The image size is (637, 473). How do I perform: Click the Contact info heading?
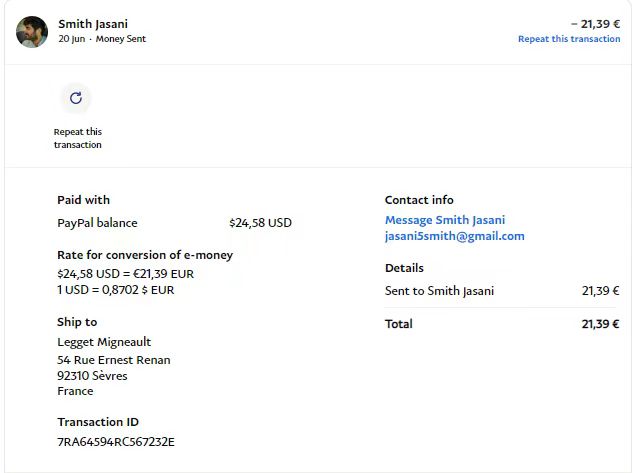point(419,200)
